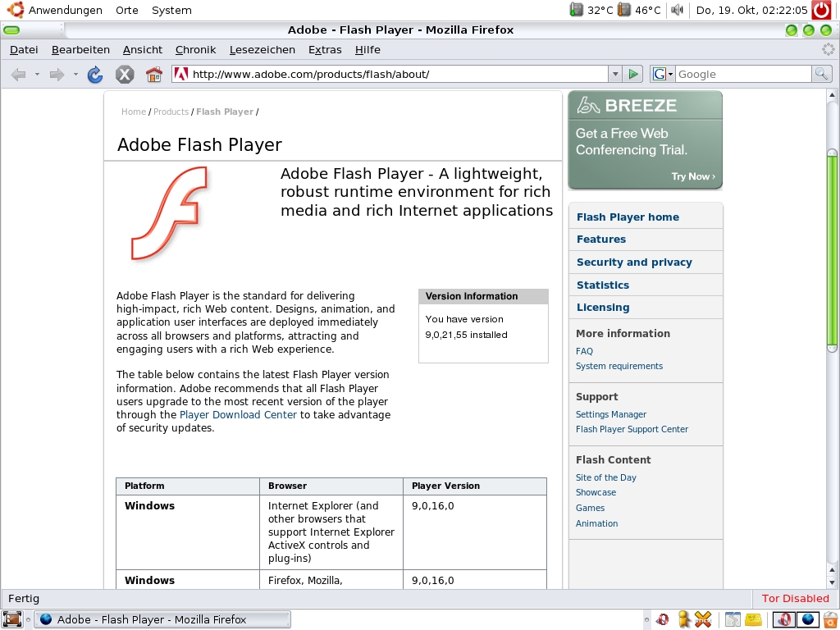Click the Show Desktop taskbar icon

tap(12, 619)
